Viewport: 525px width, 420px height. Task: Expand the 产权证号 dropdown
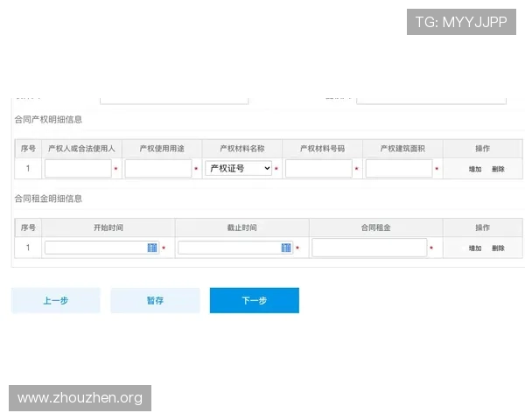tap(238, 168)
